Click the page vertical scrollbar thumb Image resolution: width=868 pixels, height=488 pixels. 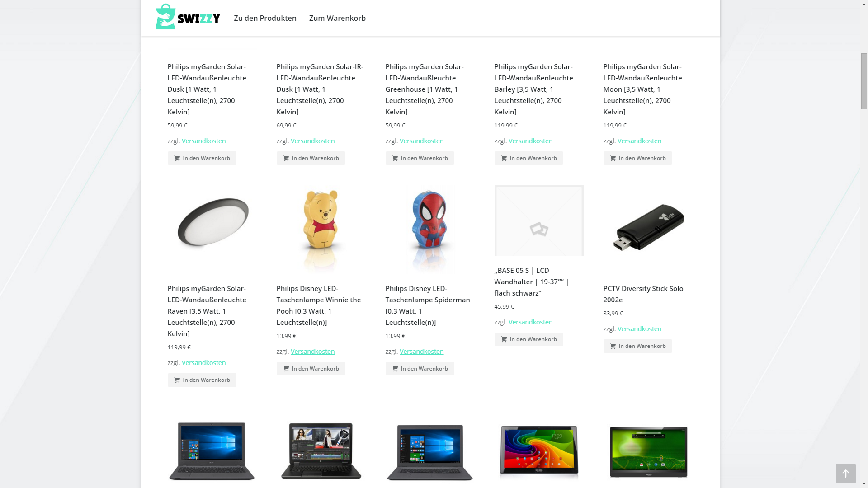(864, 81)
